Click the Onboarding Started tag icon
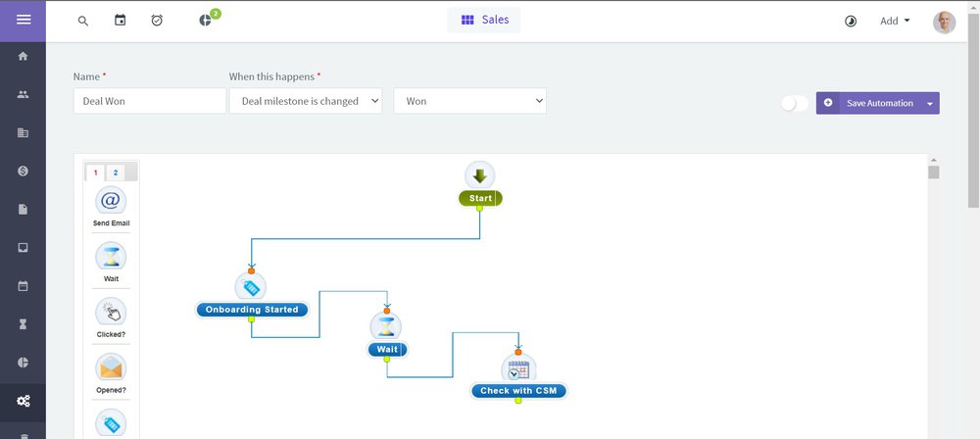Screen dimensions: 980x439 click(x=251, y=287)
